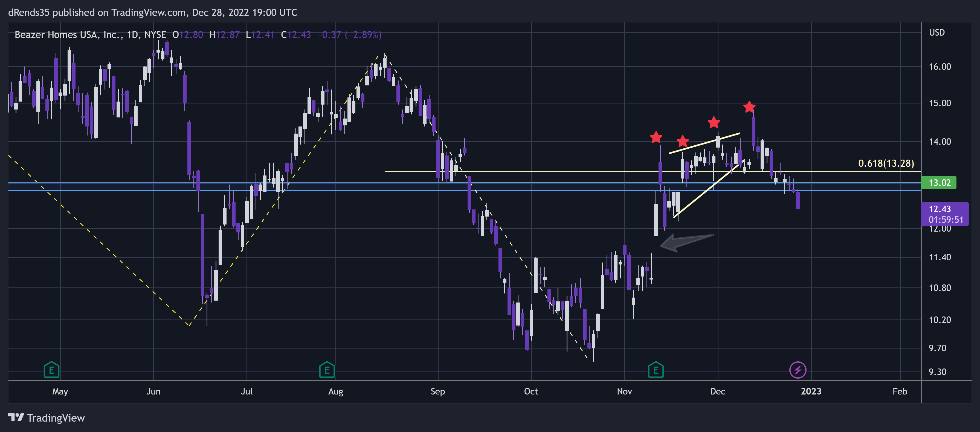This screenshot has width=980, height=432.
Task: Click the Jun label on time axis
Action: (x=153, y=391)
